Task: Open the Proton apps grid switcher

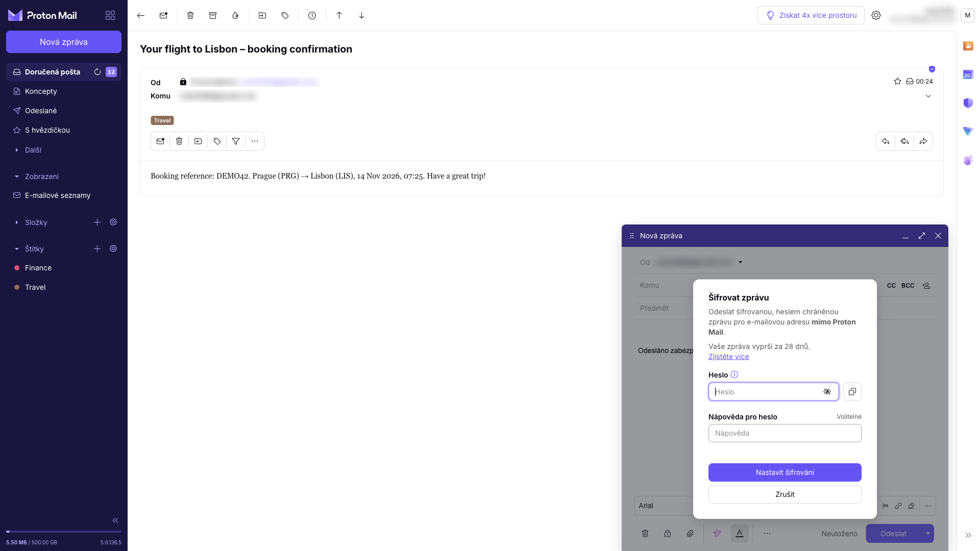Action: point(110,15)
